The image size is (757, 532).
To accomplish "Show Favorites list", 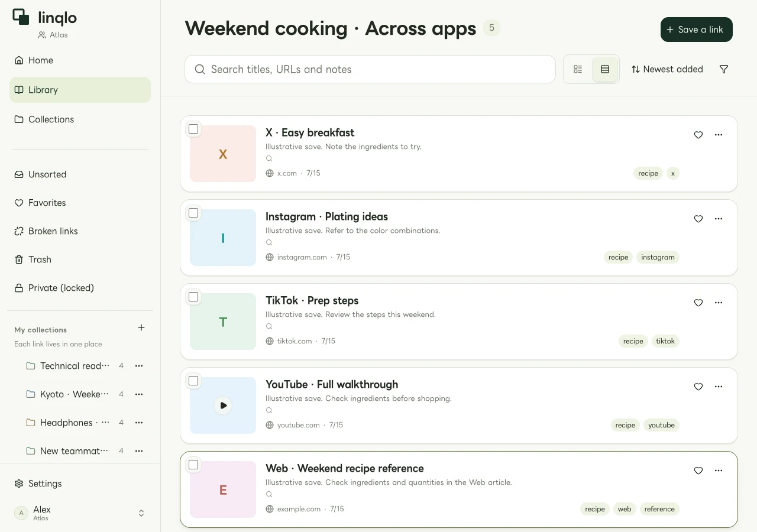I will [80, 203].
